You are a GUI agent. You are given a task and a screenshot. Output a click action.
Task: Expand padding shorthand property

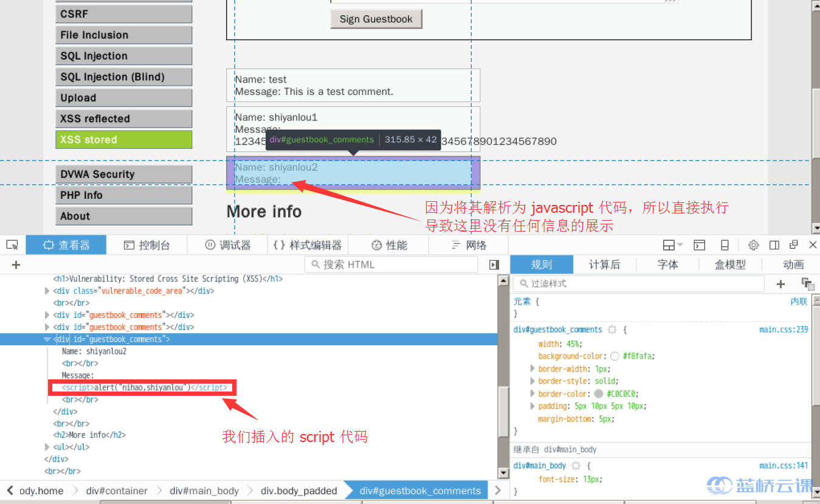(x=532, y=406)
